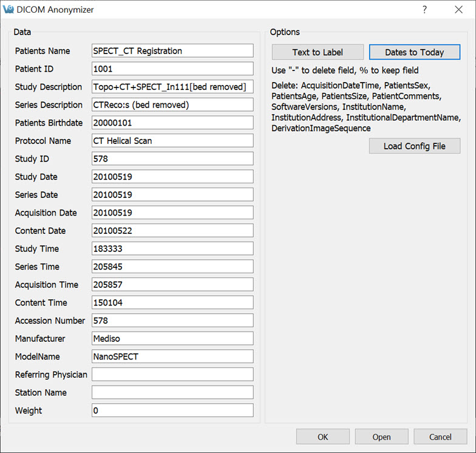Select the Patient ID field
Image resolution: width=476 pixels, height=453 pixels.
coord(172,69)
